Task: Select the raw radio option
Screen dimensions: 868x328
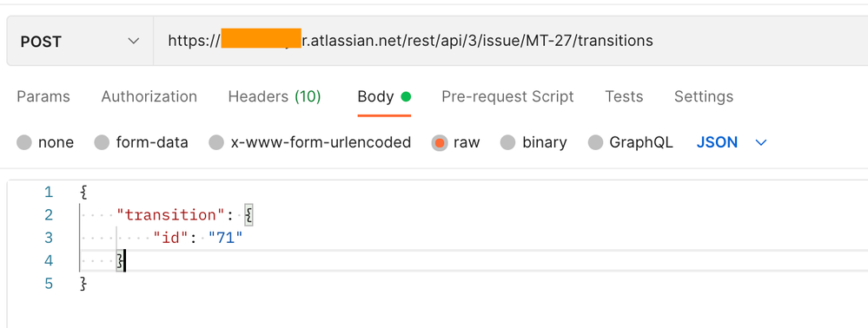Action: tap(440, 142)
